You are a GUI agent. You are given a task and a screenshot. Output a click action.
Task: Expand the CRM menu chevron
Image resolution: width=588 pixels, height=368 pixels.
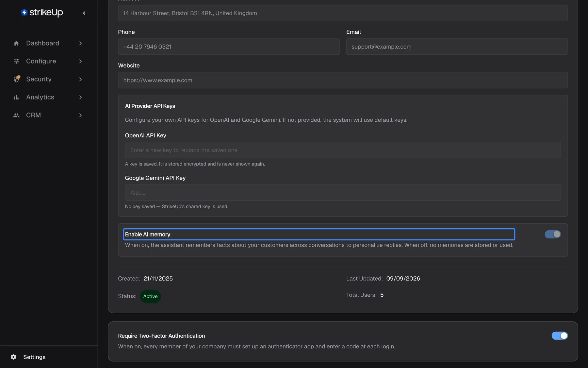coord(80,115)
